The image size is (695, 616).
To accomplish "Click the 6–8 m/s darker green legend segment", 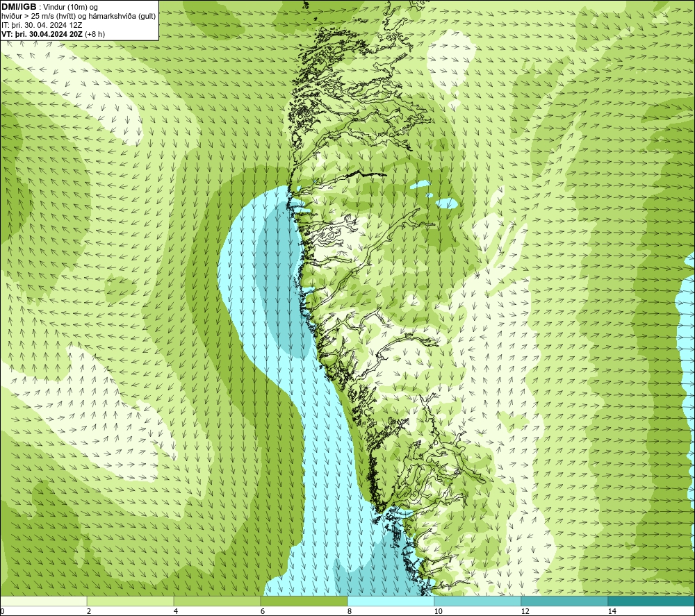I will (x=304, y=601).
